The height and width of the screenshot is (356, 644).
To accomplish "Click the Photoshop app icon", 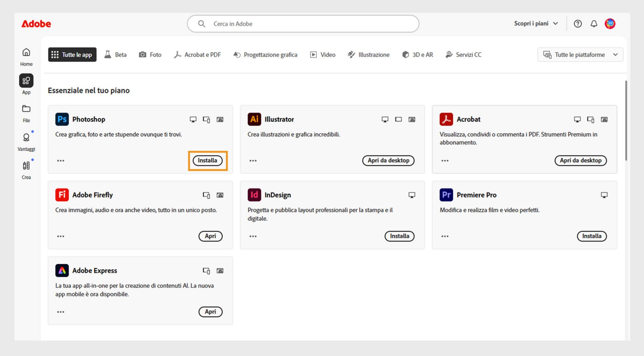I will [62, 119].
